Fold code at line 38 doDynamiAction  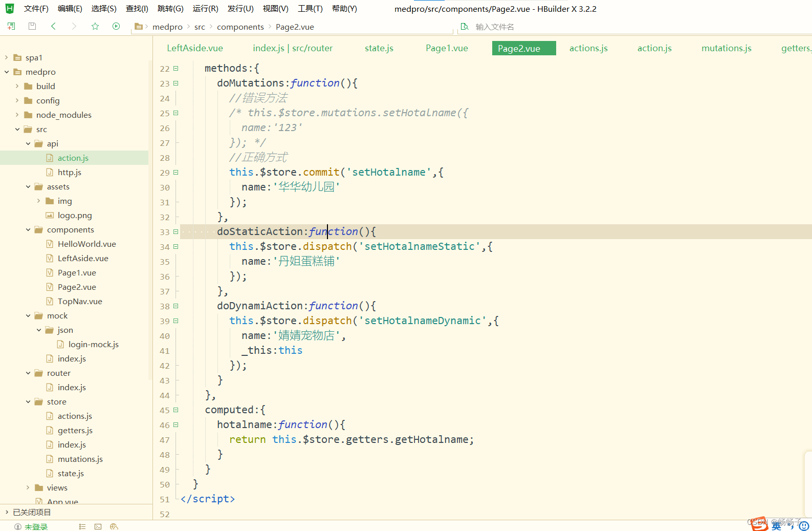[176, 306]
